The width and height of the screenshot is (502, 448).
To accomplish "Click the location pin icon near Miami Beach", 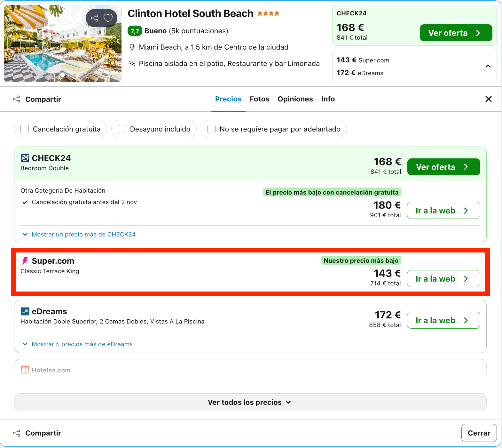I will [x=132, y=47].
